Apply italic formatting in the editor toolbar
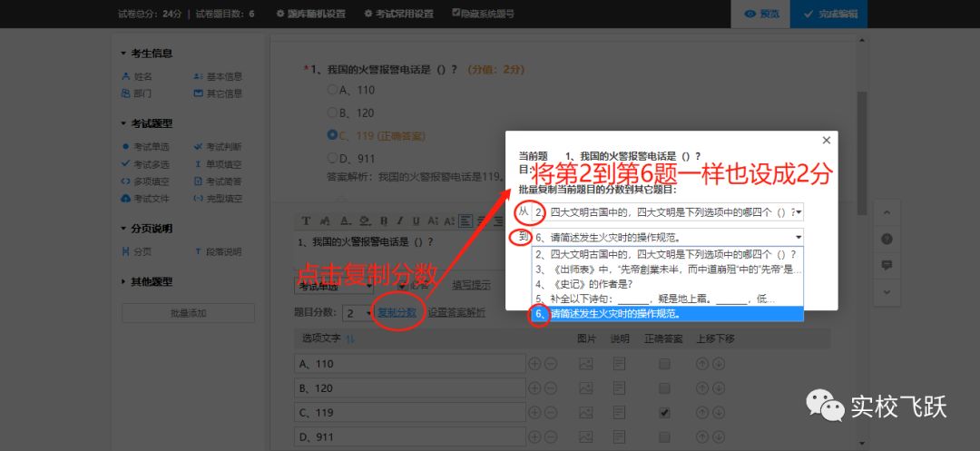The height and width of the screenshot is (451, 980). tap(400, 221)
